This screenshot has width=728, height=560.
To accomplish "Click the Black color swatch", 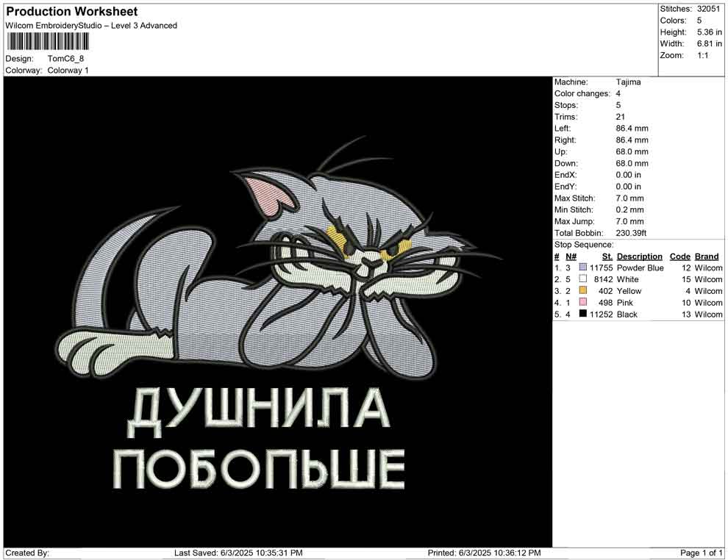I will pos(582,314).
